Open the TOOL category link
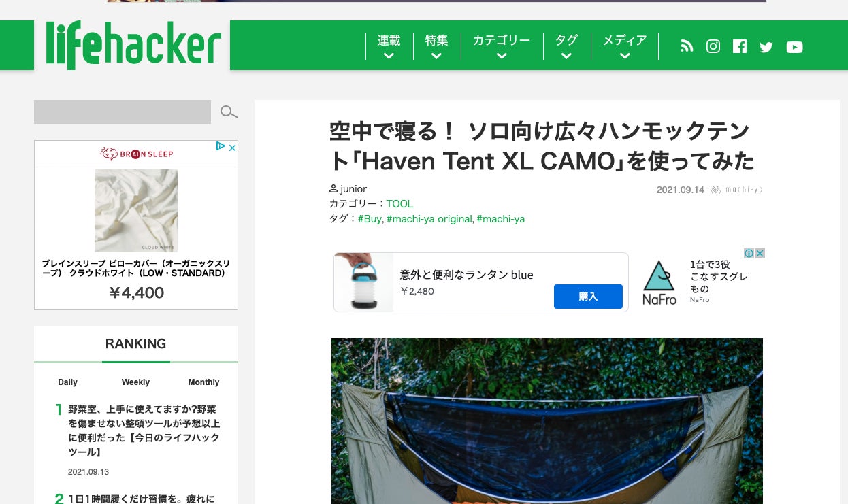 tap(399, 204)
